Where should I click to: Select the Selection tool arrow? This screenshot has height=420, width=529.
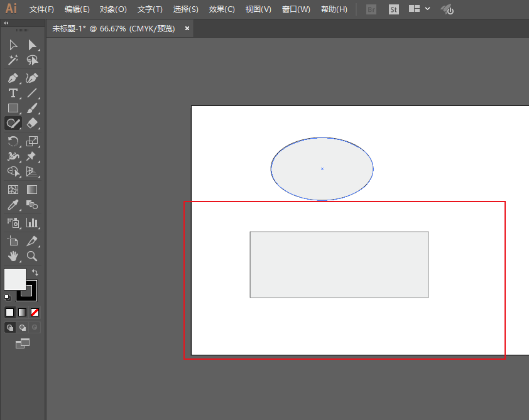(x=13, y=45)
